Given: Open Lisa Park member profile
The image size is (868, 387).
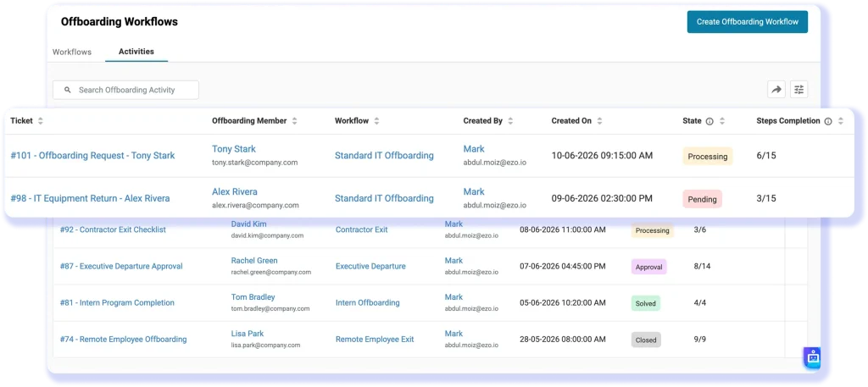Looking at the screenshot, I should (248, 334).
